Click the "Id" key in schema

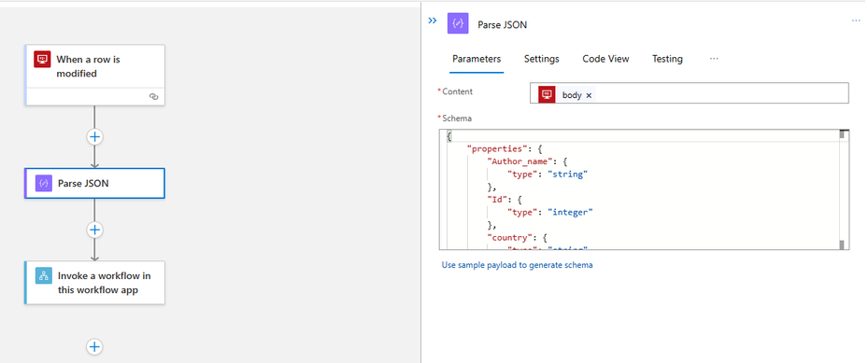coord(496,200)
